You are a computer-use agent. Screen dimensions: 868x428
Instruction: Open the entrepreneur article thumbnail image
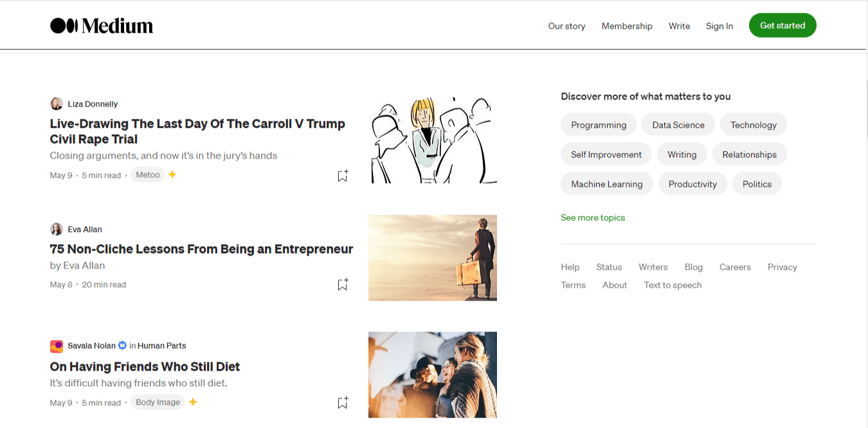pyautogui.click(x=432, y=258)
